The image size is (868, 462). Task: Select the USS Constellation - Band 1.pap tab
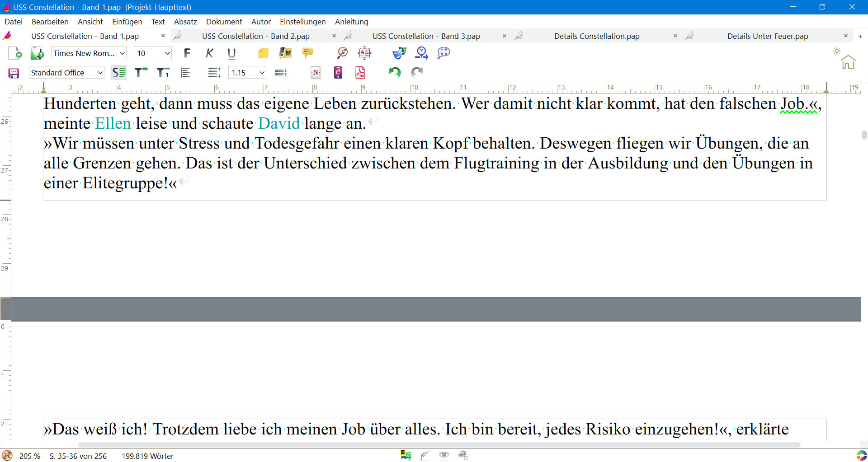coord(85,36)
